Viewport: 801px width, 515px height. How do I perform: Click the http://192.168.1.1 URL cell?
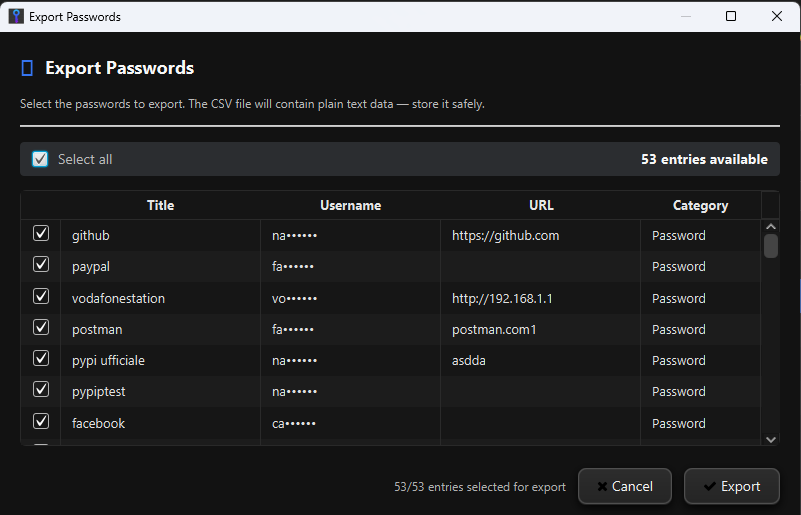(540, 298)
